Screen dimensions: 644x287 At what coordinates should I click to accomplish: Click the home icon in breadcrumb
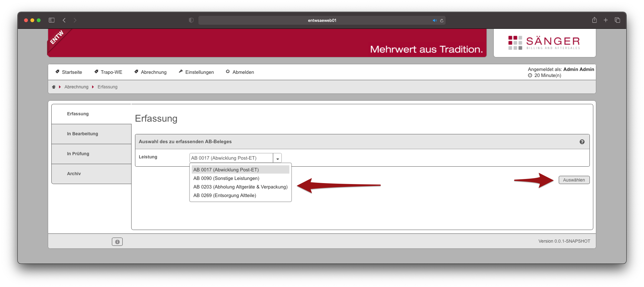click(54, 87)
